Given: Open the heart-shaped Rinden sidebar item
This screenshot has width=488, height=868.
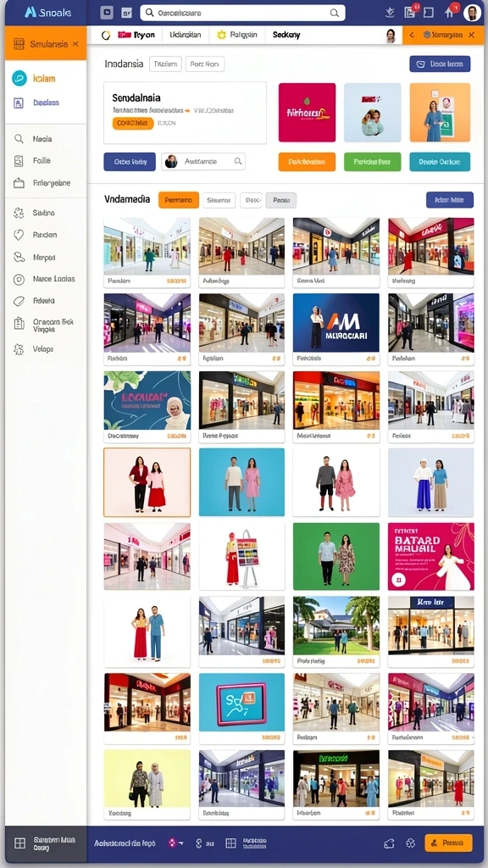Looking at the screenshot, I should [46, 235].
